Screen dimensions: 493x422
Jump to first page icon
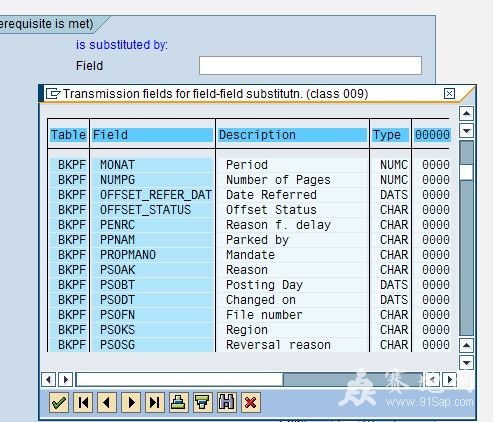83,403
